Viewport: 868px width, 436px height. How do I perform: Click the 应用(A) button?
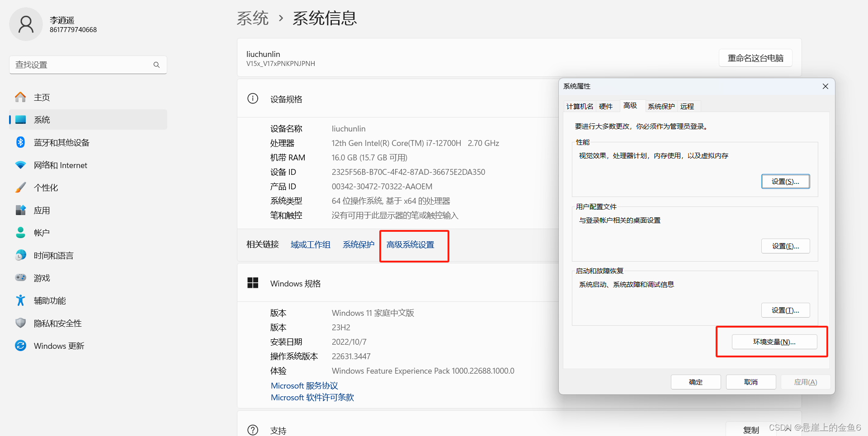(806, 382)
